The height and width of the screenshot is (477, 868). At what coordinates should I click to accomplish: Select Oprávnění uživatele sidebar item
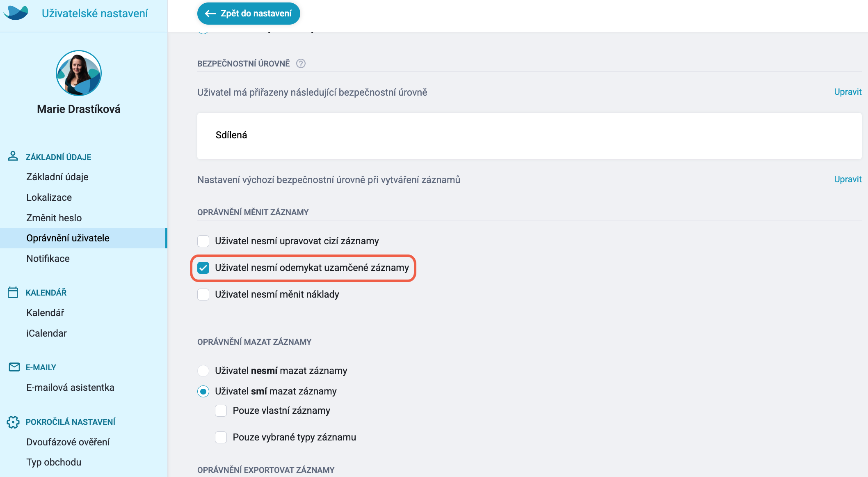[x=84, y=238]
